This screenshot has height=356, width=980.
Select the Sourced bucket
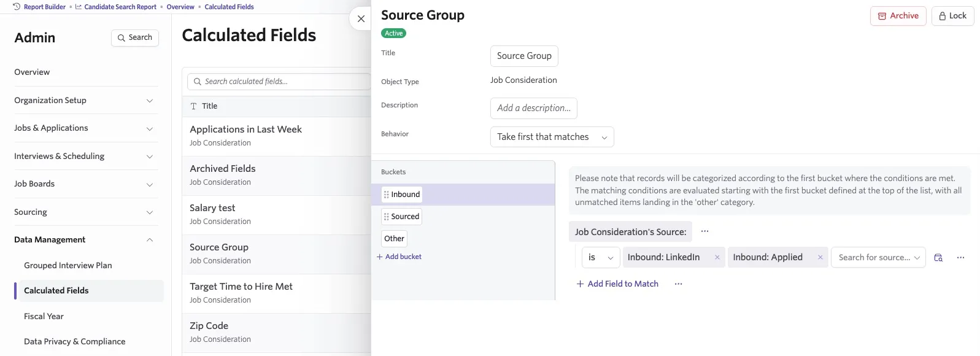(x=401, y=217)
